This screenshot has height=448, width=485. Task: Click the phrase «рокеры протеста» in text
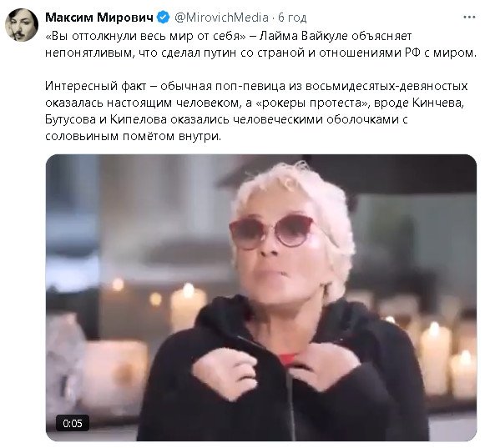(x=312, y=103)
